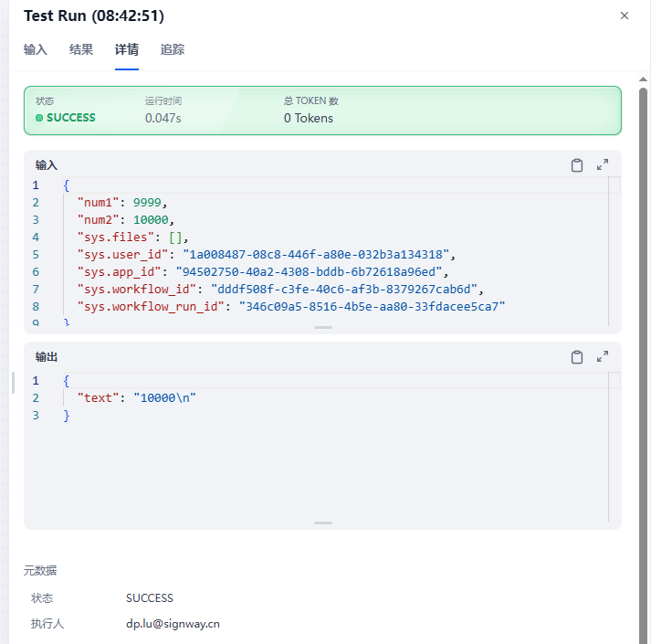
Task: Click the "num1": 9999 line
Action: 122,203
